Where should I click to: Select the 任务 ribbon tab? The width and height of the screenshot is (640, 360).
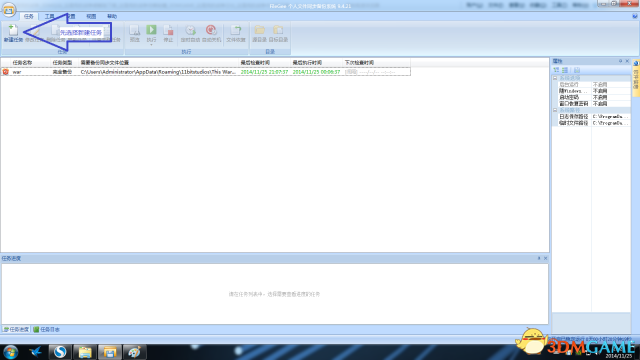click(x=29, y=16)
